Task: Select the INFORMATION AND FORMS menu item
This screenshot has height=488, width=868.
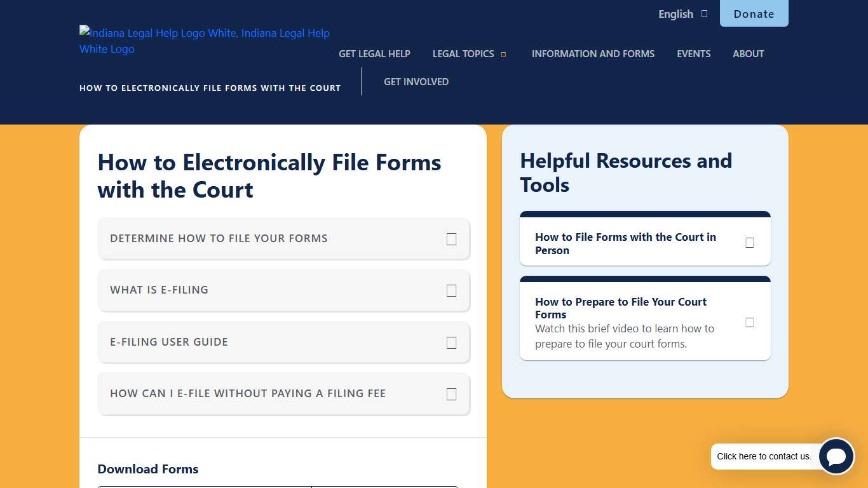Action: (593, 54)
